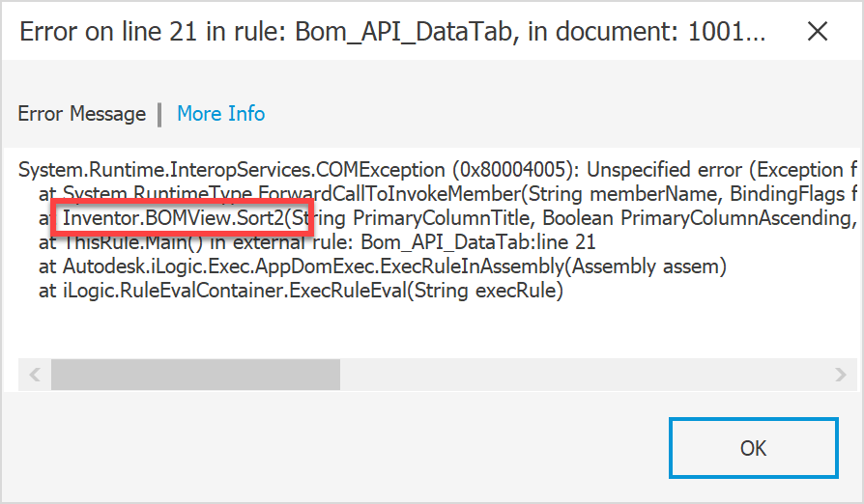Click the empty scrollbar track right of the thumb

tap(580, 374)
